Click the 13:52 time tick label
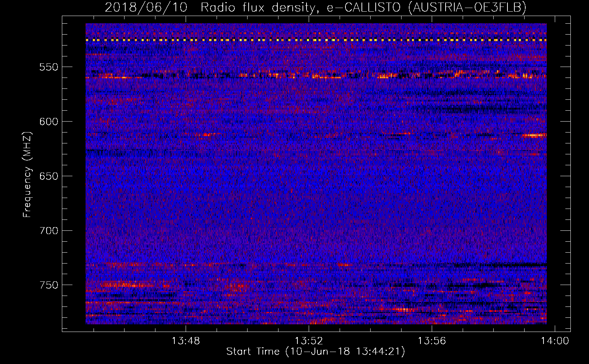The image size is (589, 364). click(x=309, y=341)
